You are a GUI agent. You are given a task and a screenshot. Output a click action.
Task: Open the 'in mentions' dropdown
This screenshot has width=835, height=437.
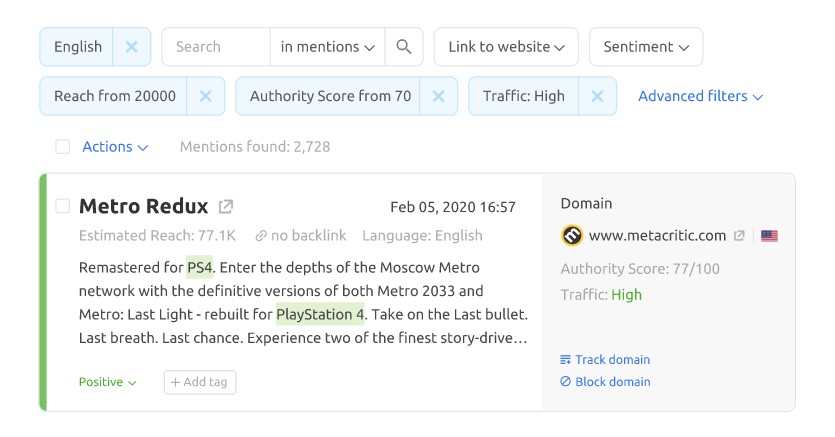click(x=328, y=47)
